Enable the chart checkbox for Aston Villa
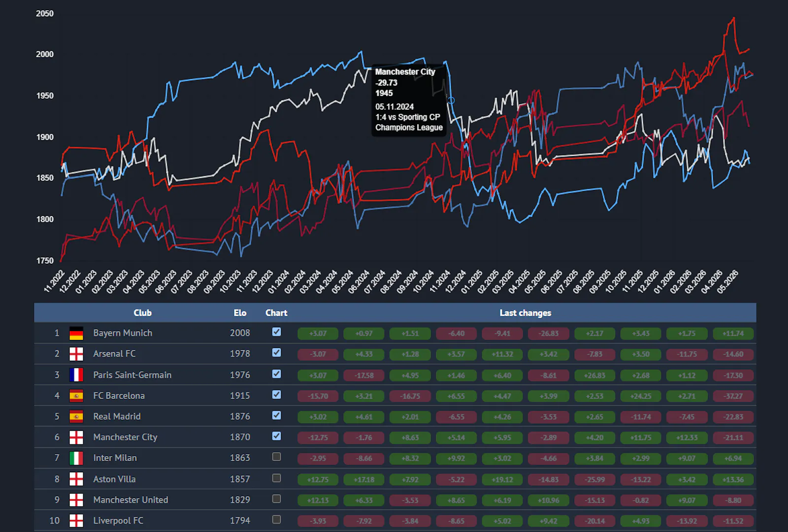 (x=277, y=478)
